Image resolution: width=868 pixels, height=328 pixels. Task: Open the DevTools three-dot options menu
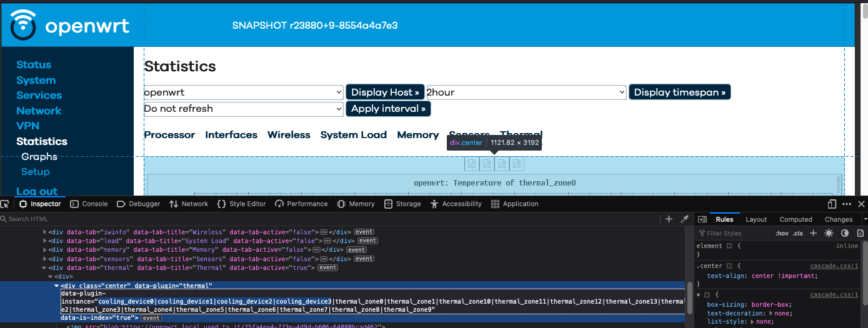point(847,204)
